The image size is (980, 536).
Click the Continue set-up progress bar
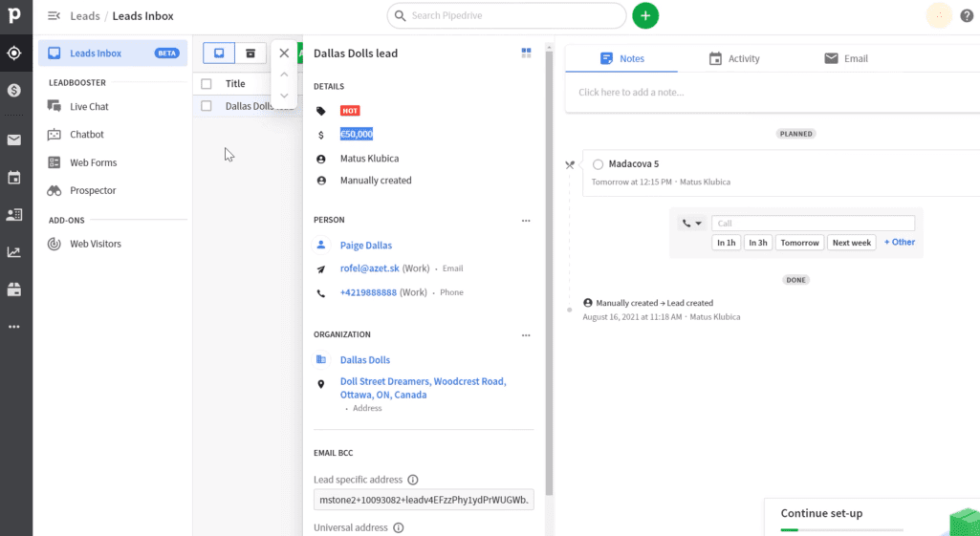(x=841, y=529)
